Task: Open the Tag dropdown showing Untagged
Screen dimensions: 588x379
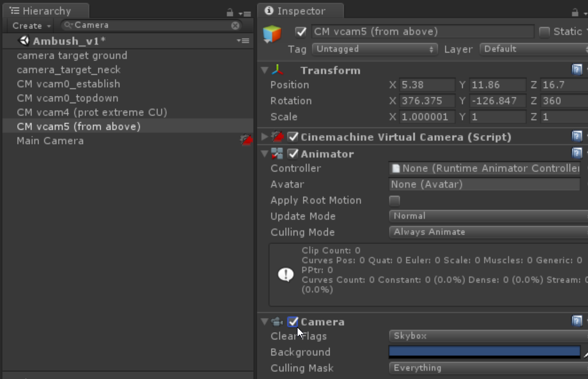Action: point(374,49)
